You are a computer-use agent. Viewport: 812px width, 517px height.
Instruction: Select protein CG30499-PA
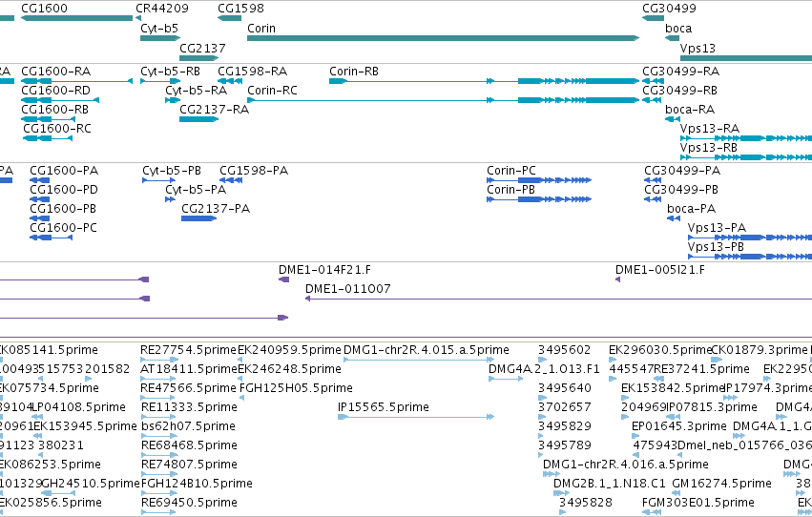pyautogui.click(x=653, y=180)
